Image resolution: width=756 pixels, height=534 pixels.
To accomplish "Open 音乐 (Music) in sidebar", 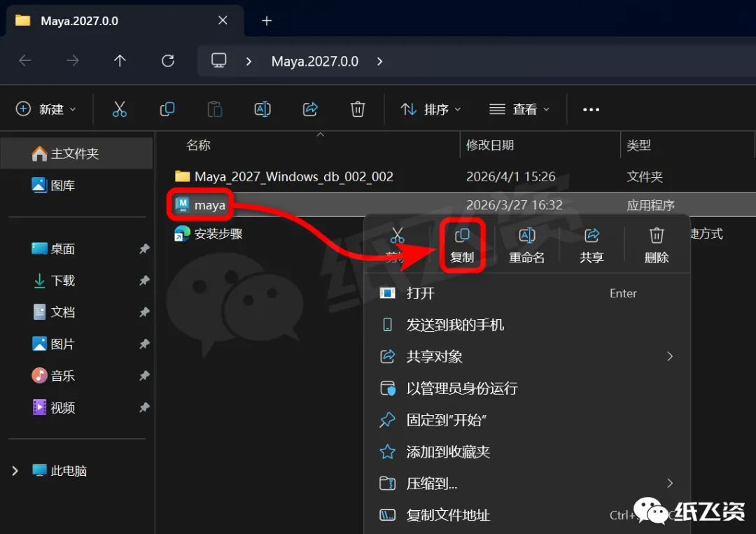I will coord(53,376).
